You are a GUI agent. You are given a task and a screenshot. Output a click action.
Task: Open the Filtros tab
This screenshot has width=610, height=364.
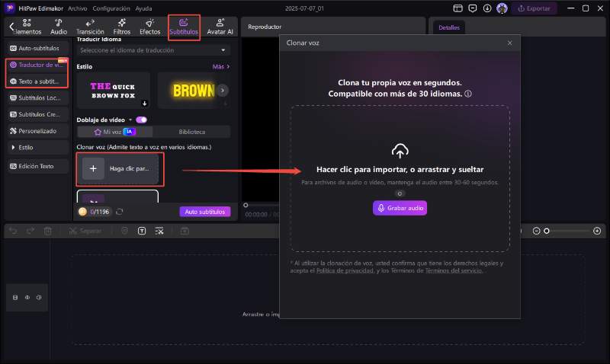[x=122, y=27]
